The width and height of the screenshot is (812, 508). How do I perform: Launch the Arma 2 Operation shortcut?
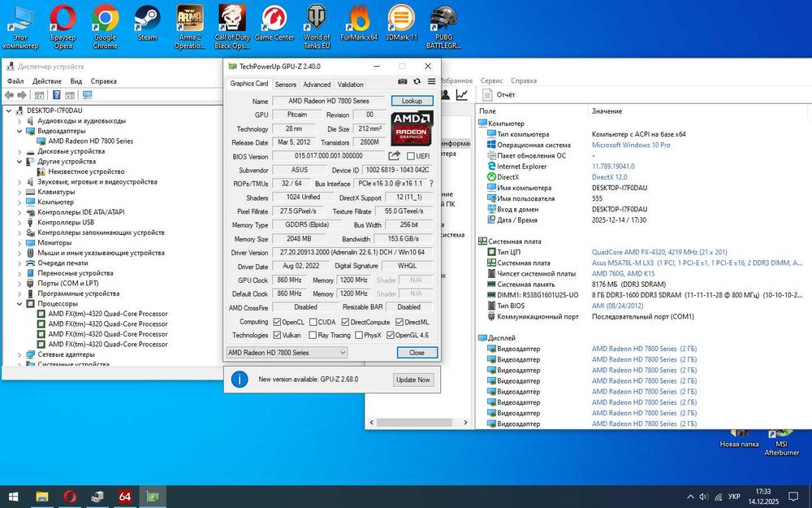189,27
